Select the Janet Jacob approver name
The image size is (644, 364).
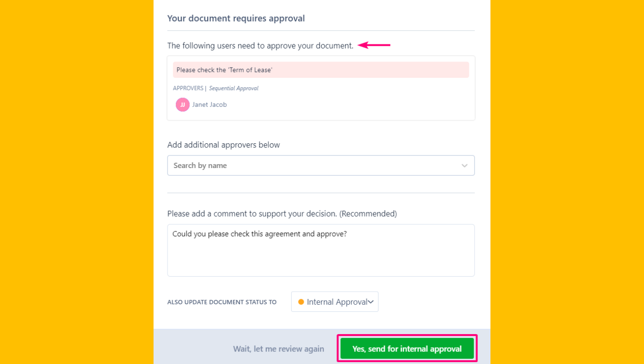tap(210, 105)
